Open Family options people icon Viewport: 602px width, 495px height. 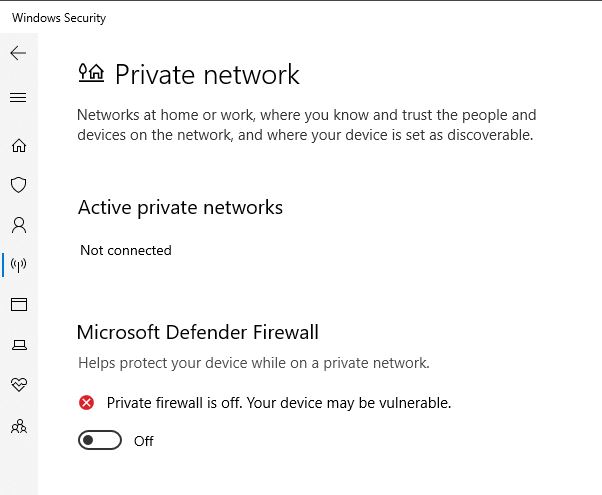[19, 426]
